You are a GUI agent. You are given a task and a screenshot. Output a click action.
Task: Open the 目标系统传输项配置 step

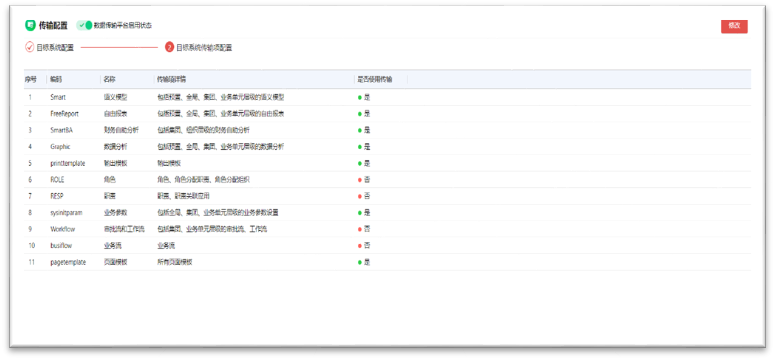coord(204,48)
